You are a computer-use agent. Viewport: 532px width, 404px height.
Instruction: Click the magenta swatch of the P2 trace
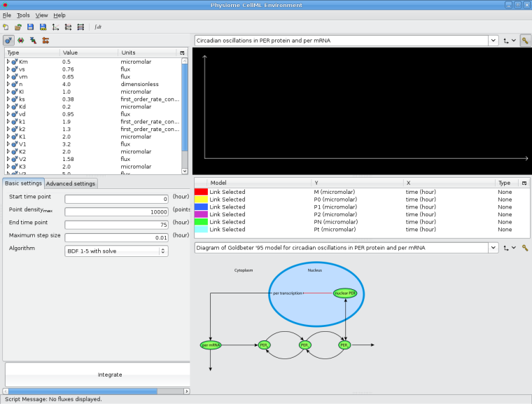click(x=201, y=214)
